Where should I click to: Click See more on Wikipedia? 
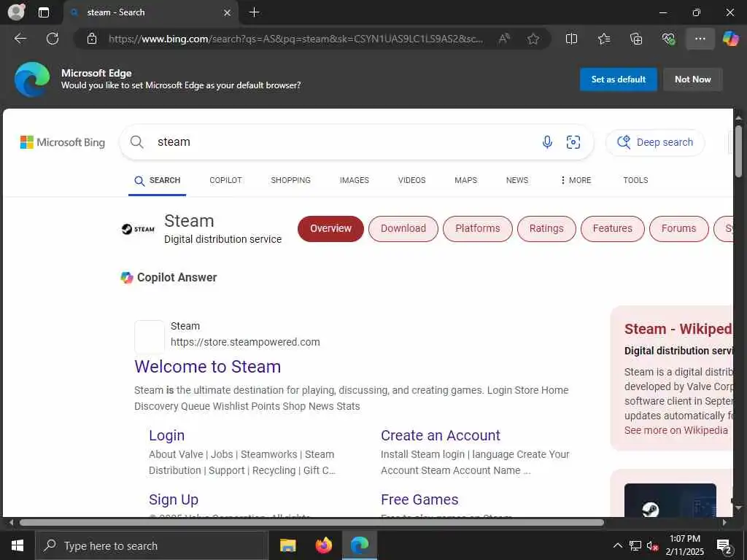(676, 430)
